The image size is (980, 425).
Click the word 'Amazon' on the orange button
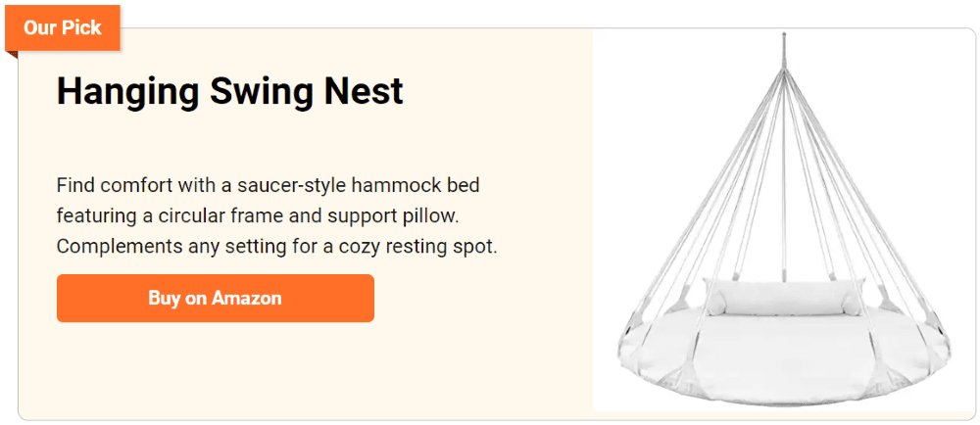coord(247,299)
